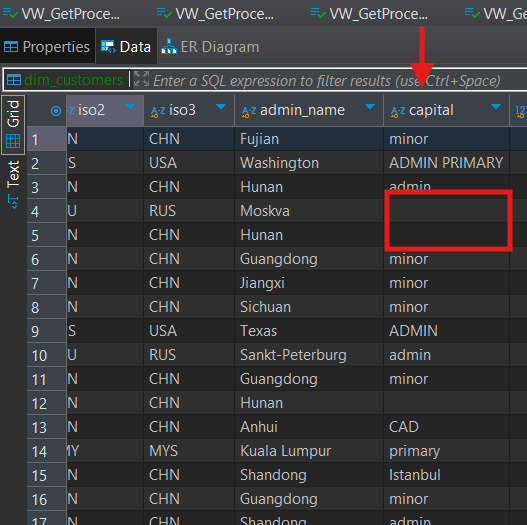Click the RUS cell in Moskva row
Screen dimensions: 527x525
pos(189,211)
